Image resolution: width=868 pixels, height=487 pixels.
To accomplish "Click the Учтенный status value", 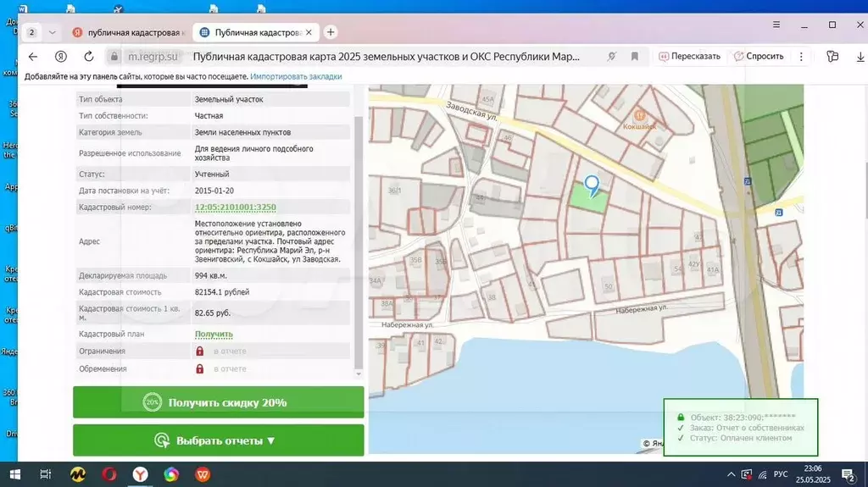I will tap(212, 174).
